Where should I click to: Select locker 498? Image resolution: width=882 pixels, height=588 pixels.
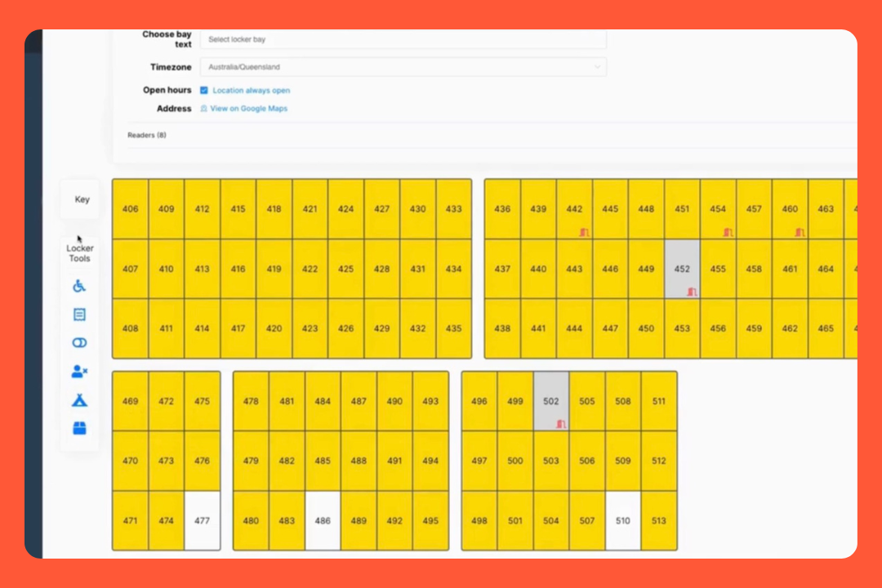click(479, 520)
